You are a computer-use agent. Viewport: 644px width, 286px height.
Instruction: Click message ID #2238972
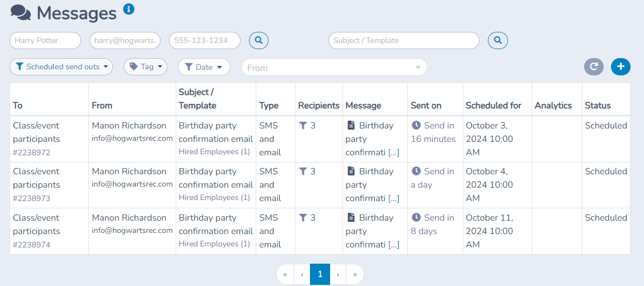click(32, 152)
